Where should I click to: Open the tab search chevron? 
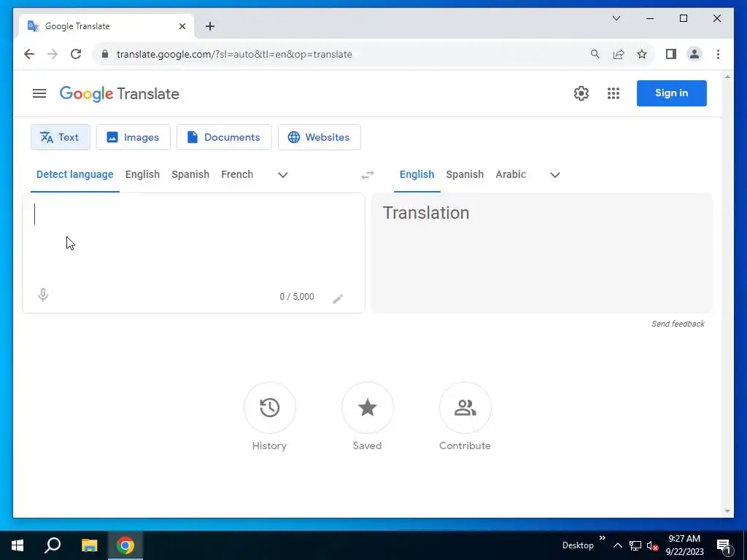tap(616, 18)
